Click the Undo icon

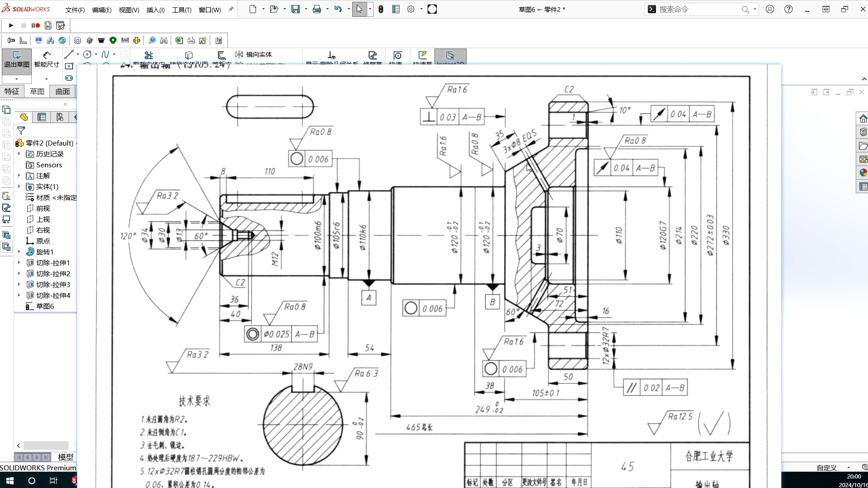click(338, 9)
